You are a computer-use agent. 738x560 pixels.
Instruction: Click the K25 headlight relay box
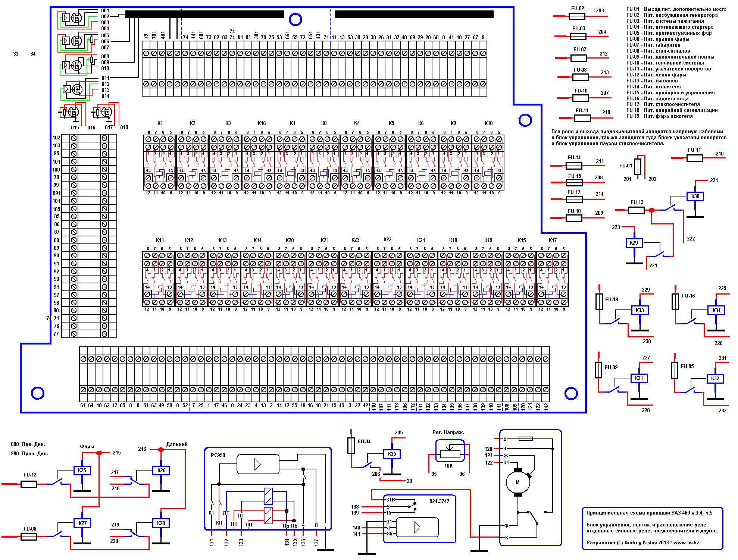pos(82,470)
